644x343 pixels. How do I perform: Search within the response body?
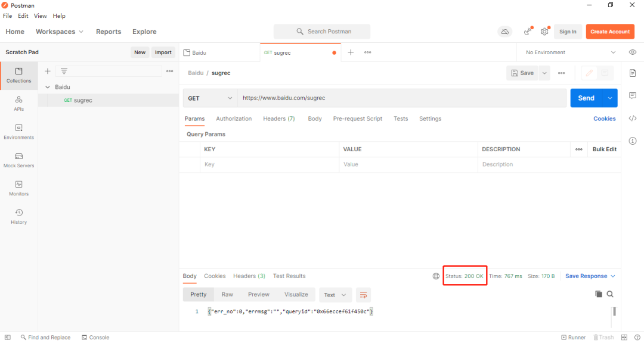pos(611,294)
